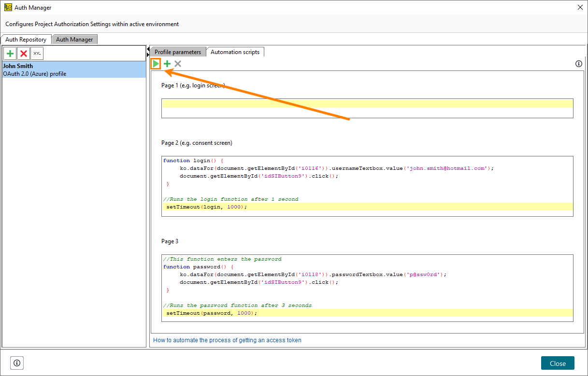Add a new script page
The width and height of the screenshot is (588, 376).
167,63
